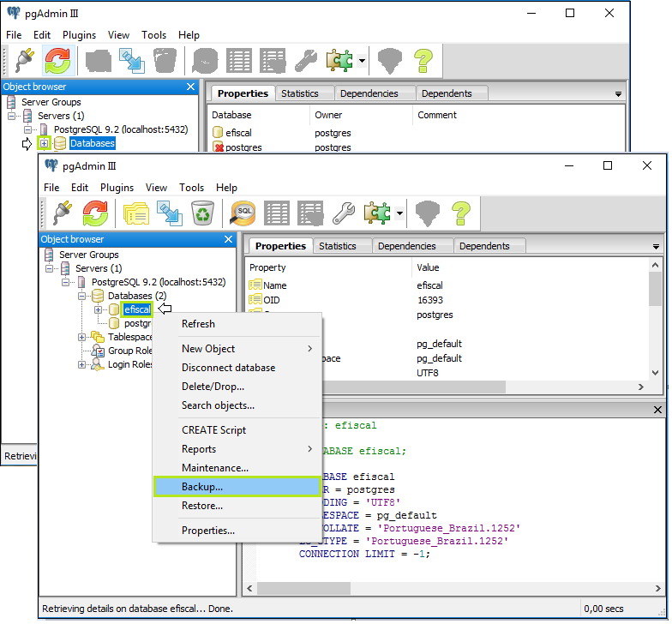Image resolution: width=672 pixels, height=624 pixels.
Task: Open the plugins dropdown arrow in front toolbar
Action: point(399,213)
